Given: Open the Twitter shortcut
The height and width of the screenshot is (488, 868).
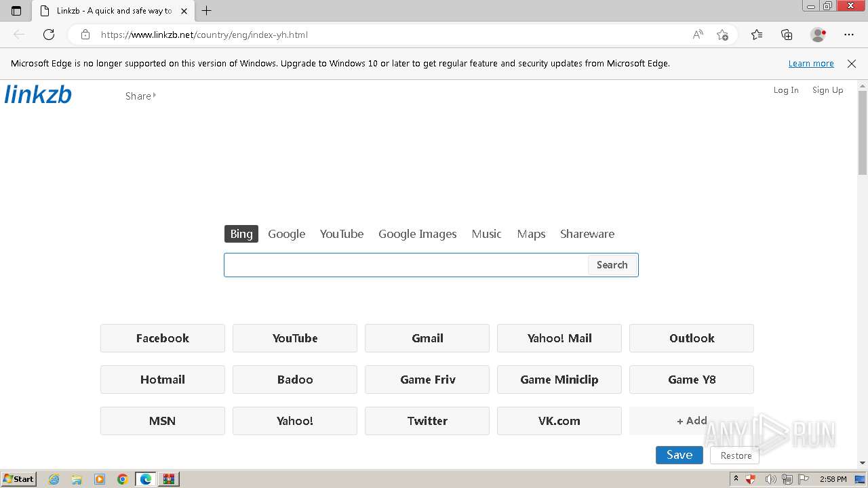Looking at the screenshot, I should (427, 421).
